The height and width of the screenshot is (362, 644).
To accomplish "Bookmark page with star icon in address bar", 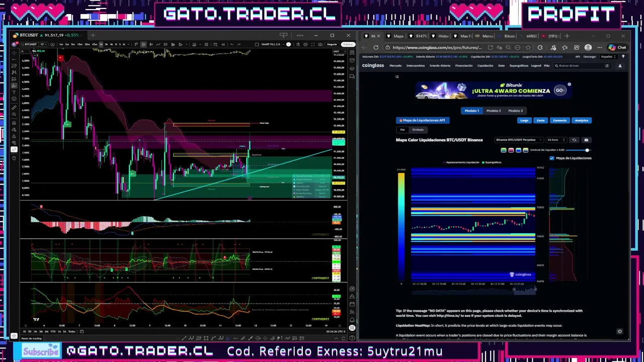I will tap(528, 47).
